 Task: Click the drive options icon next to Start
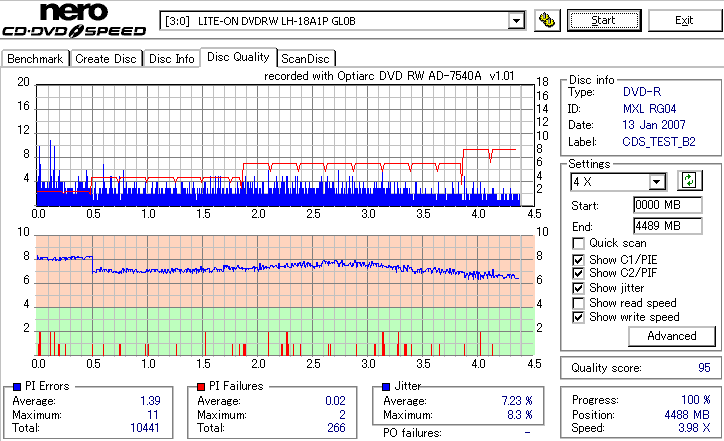pyautogui.click(x=547, y=20)
